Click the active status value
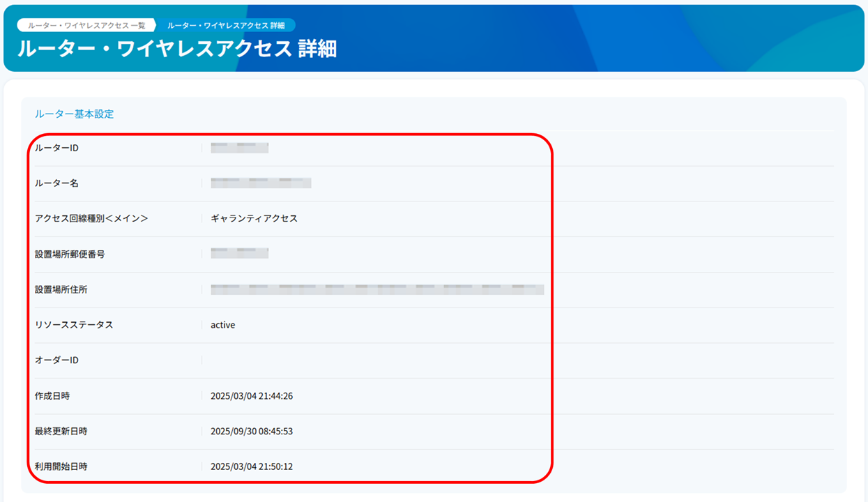The width and height of the screenshot is (868, 502). click(222, 324)
